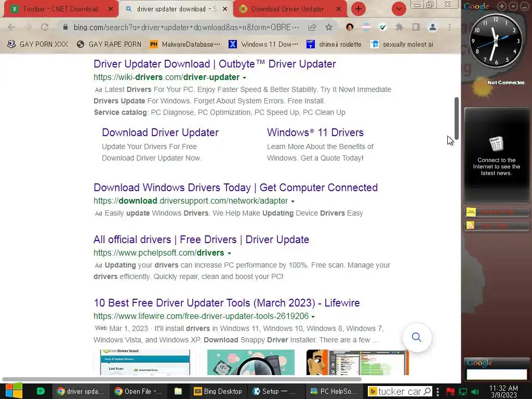Open the MalwareDatabase bookmark

[x=185, y=45]
